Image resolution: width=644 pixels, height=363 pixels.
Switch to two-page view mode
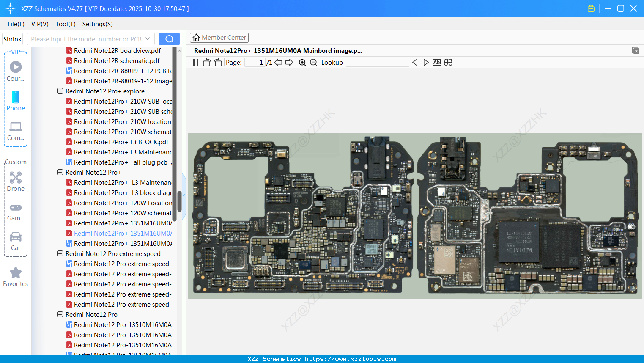pyautogui.click(x=194, y=62)
